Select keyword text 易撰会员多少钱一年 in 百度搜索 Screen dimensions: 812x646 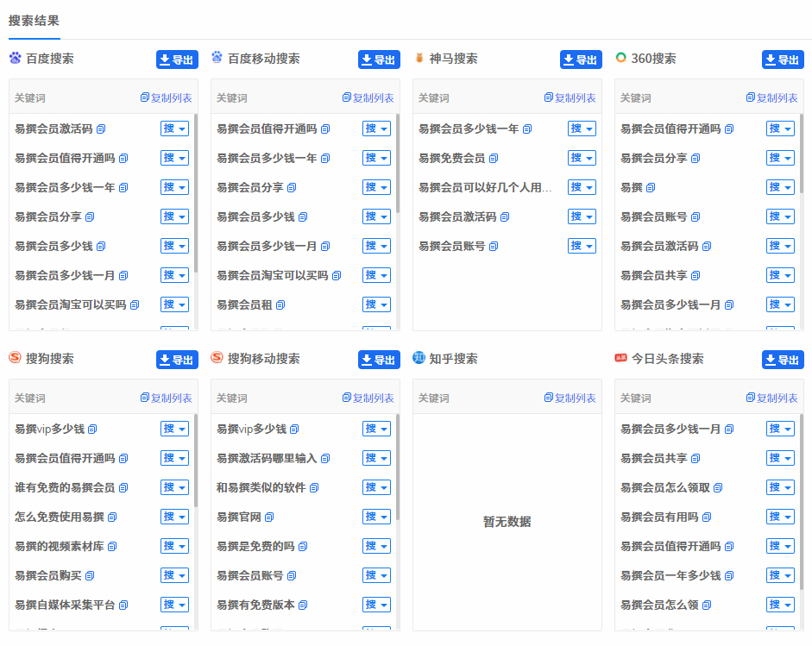(65, 187)
